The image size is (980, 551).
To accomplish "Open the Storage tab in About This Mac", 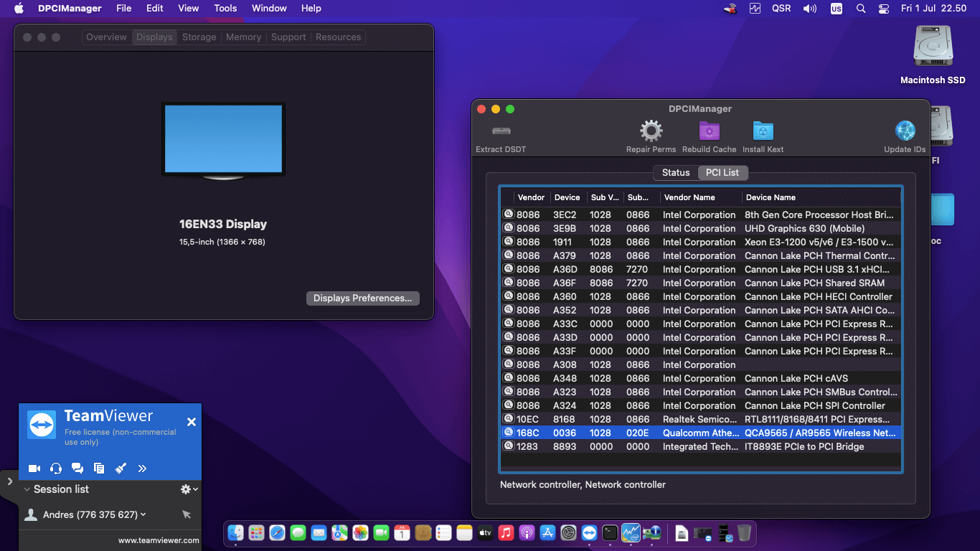I will (x=199, y=37).
